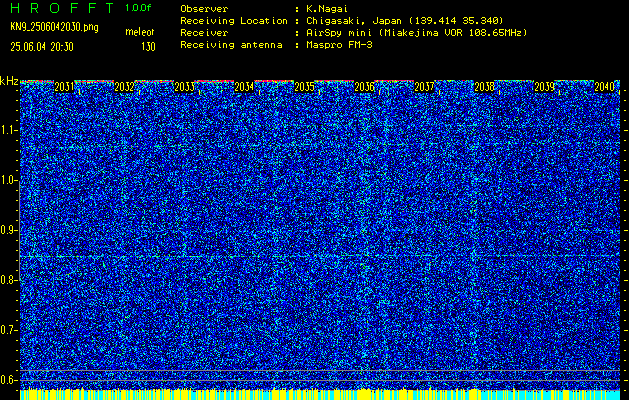Click the 'Receiver' field label

(204, 33)
